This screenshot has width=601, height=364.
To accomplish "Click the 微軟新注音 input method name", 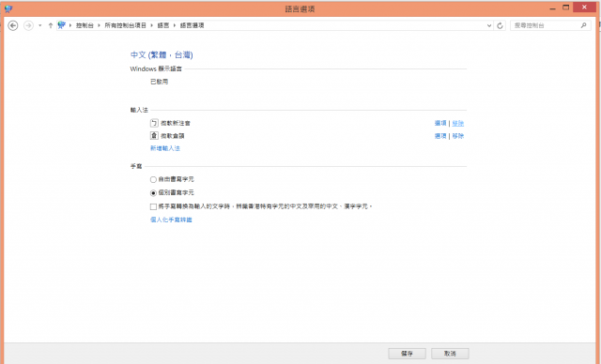I will click(x=176, y=123).
